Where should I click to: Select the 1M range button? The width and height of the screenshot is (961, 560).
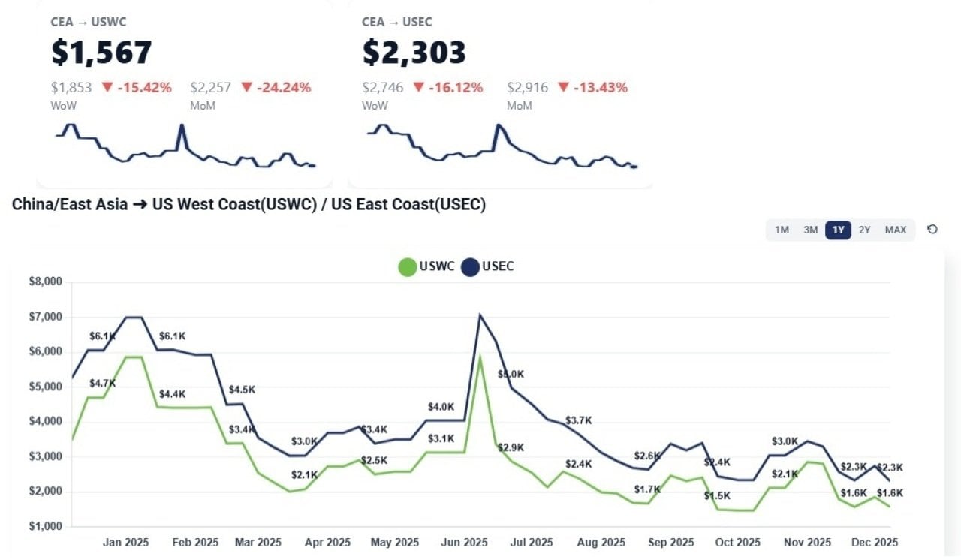782,230
